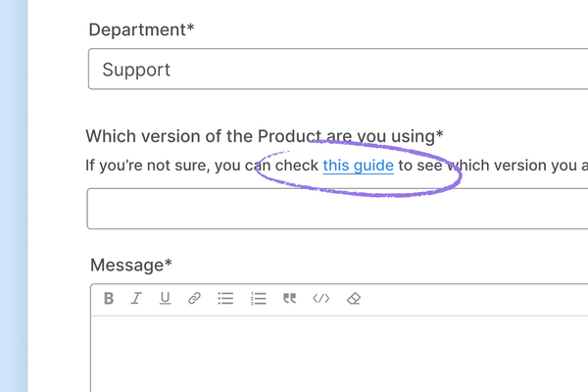Viewport: 588px width, 392px height.
Task: Click the product version question label
Action: (265, 136)
